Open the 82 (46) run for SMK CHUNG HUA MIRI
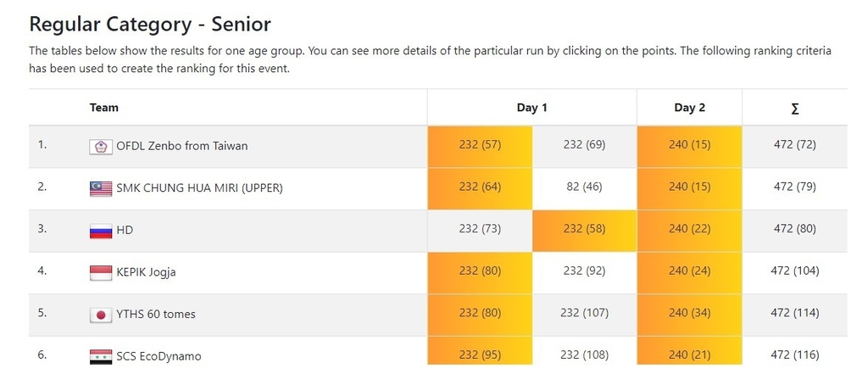This screenshot has height=380, width=868. pos(584,187)
